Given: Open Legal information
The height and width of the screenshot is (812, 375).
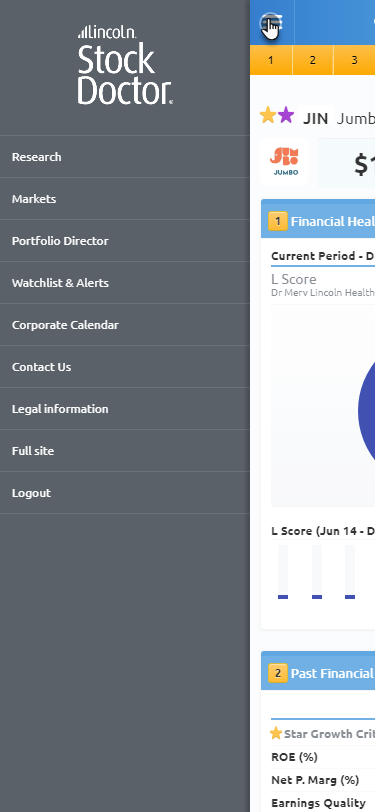Looking at the screenshot, I should (x=125, y=409).
